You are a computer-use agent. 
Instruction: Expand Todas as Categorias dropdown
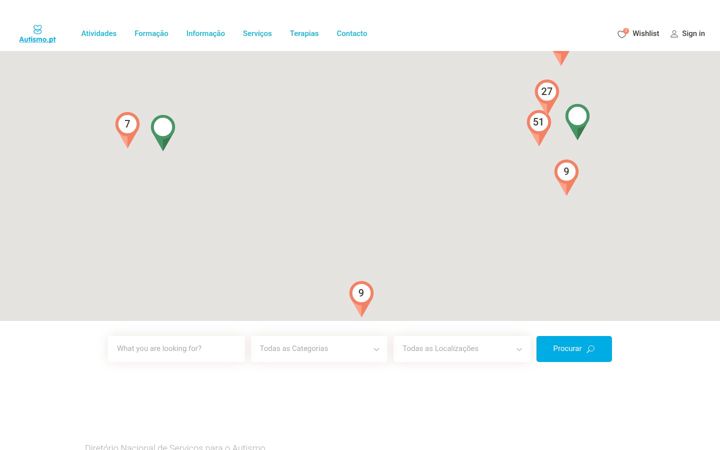319,349
